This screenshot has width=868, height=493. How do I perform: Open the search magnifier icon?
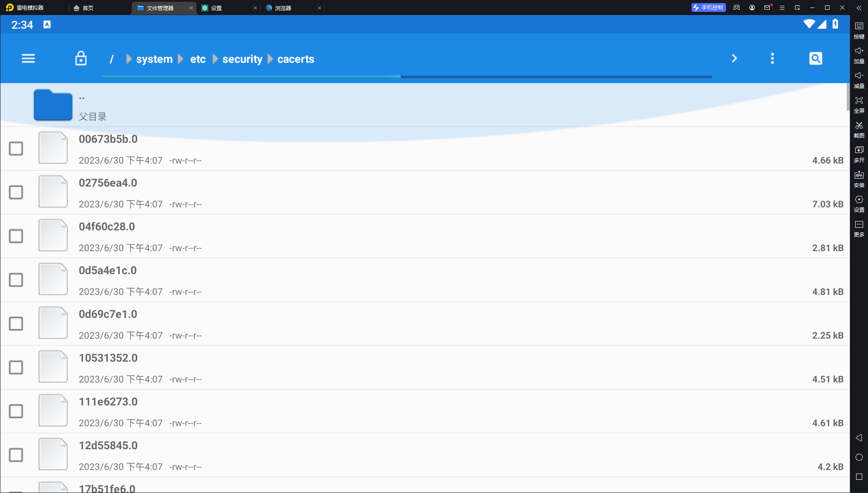[x=815, y=58]
